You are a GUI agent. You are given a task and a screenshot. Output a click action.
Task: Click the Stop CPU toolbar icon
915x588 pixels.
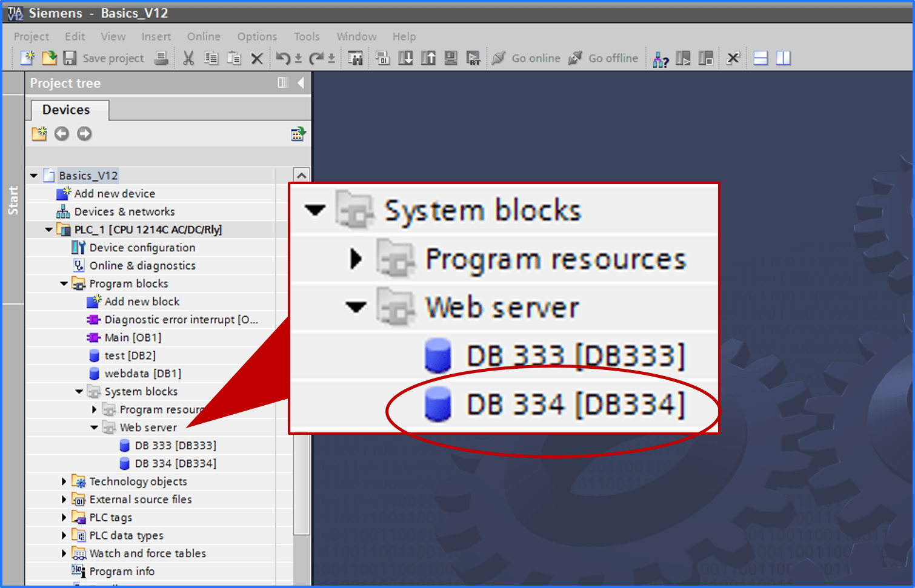pos(705,58)
